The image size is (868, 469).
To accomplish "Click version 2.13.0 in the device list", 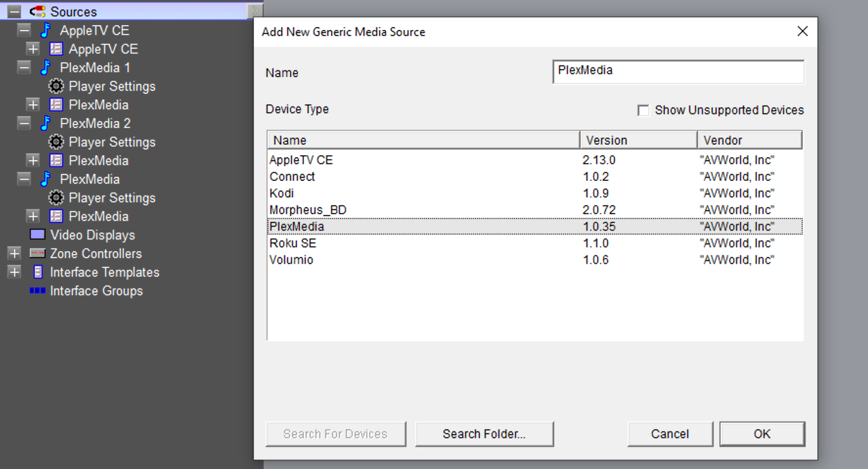I will (x=599, y=160).
